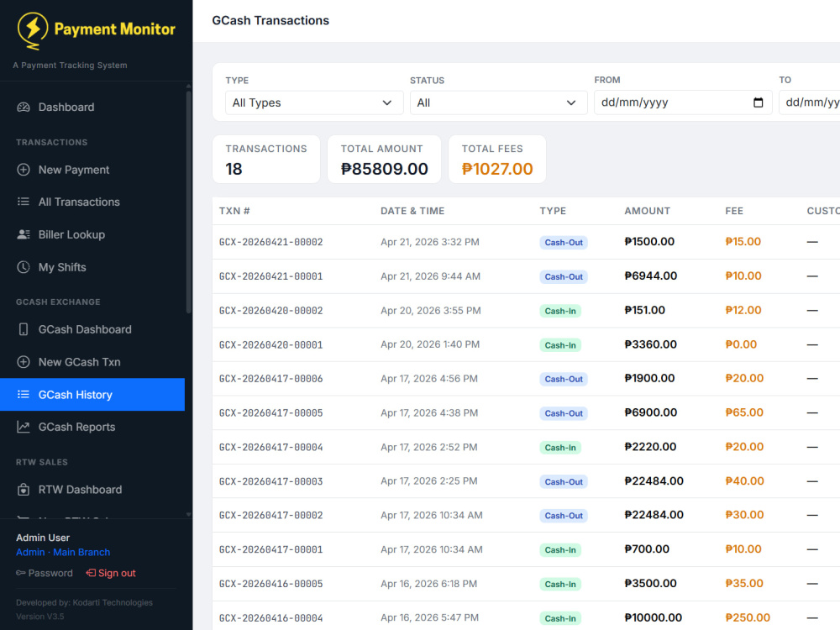
Task: Open RTW Dashboard
Action: coord(92,490)
